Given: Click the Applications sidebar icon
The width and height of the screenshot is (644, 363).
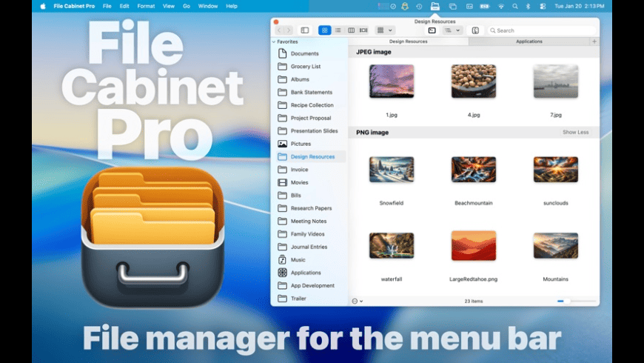Looking at the screenshot, I should 282,273.
